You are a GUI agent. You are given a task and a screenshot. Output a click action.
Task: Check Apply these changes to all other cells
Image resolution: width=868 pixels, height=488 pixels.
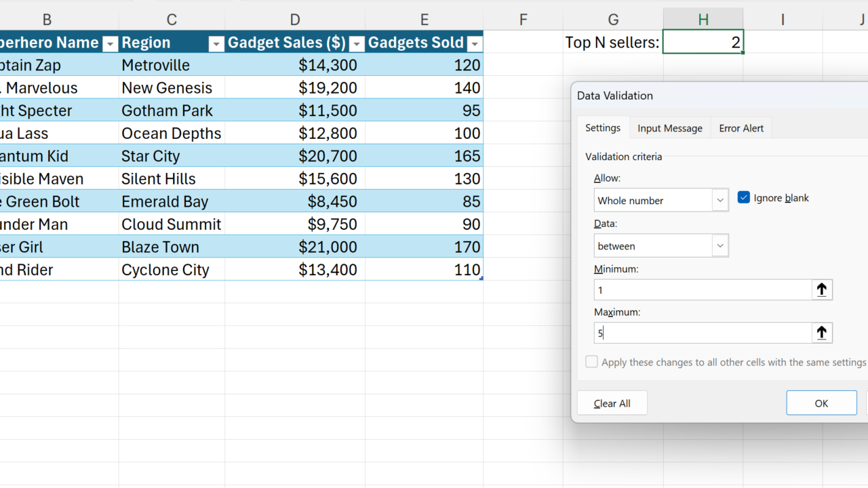pos(592,362)
